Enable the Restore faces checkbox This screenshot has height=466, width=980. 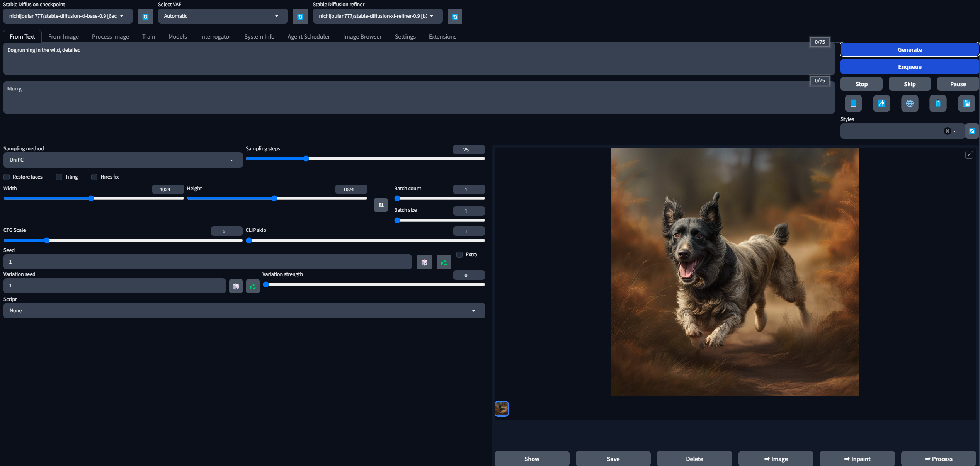tap(7, 177)
